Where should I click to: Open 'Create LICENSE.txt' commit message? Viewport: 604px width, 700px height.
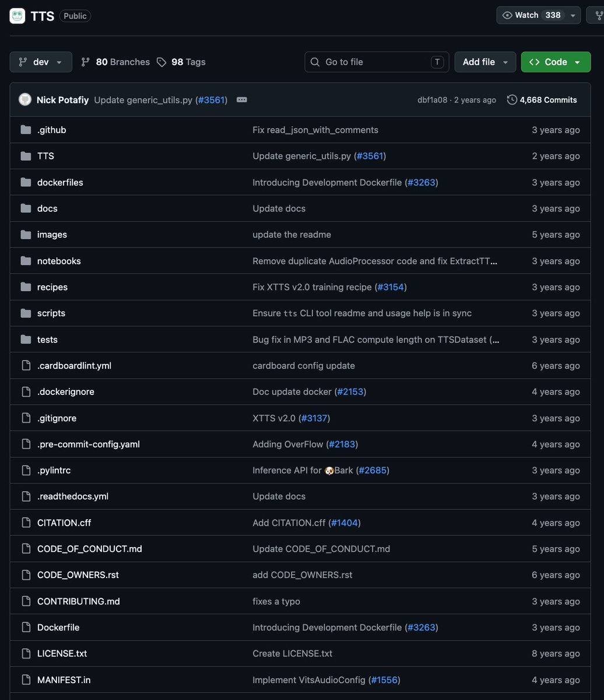point(293,653)
